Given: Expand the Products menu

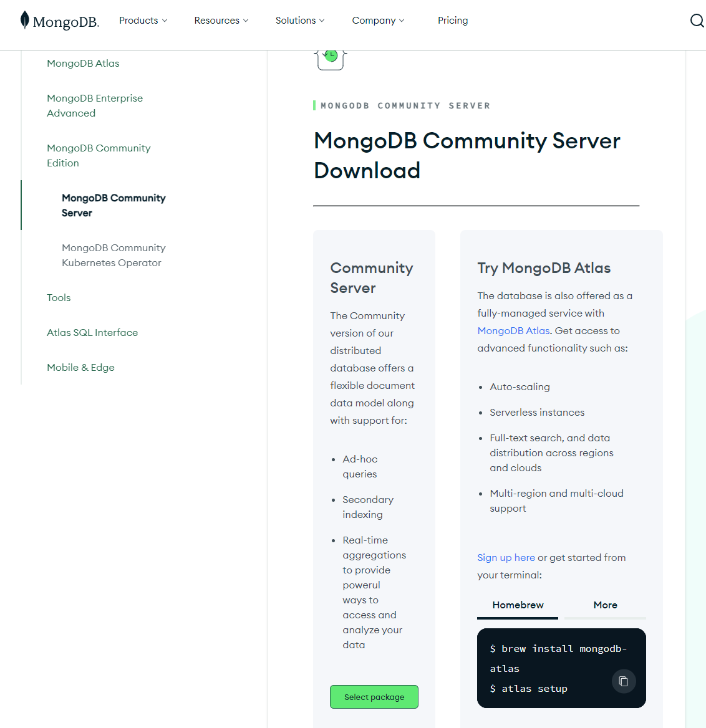Looking at the screenshot, I should (143, 21).
